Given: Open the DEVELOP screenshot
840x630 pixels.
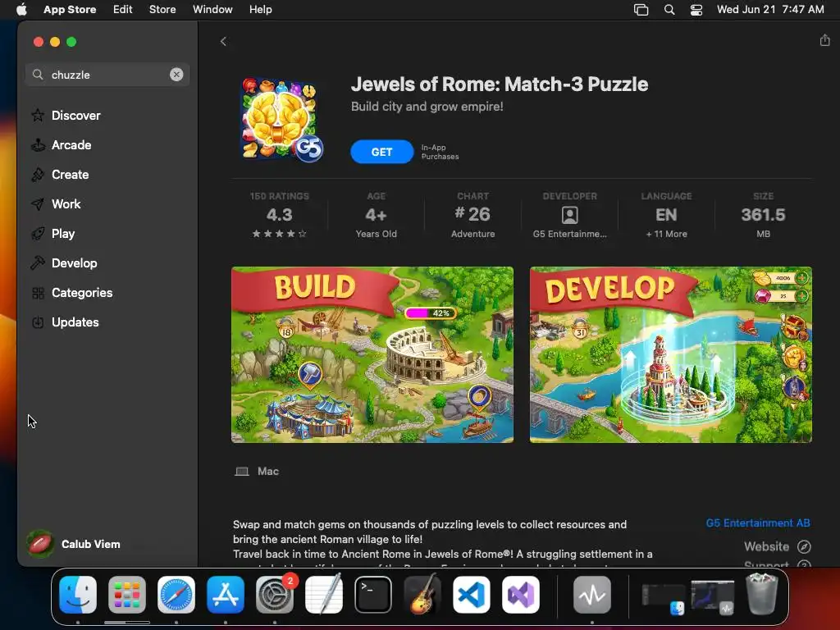Looking at the screenshot, I should (671, 354).
